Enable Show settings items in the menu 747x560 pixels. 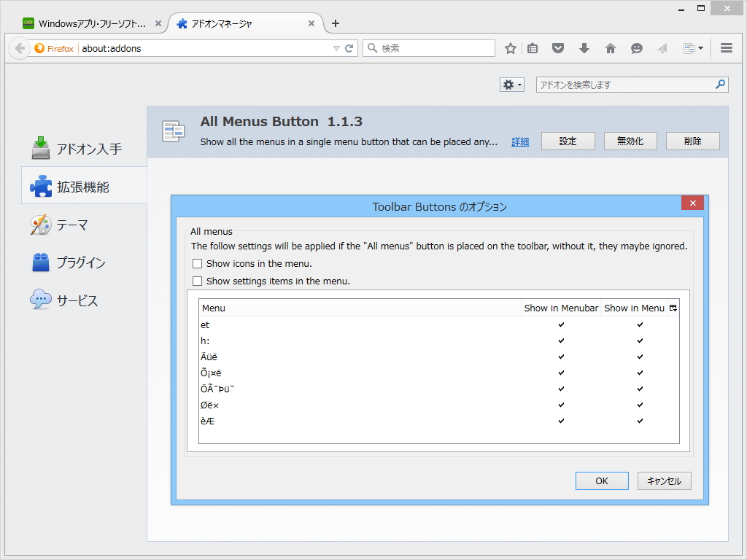point(197,281)
